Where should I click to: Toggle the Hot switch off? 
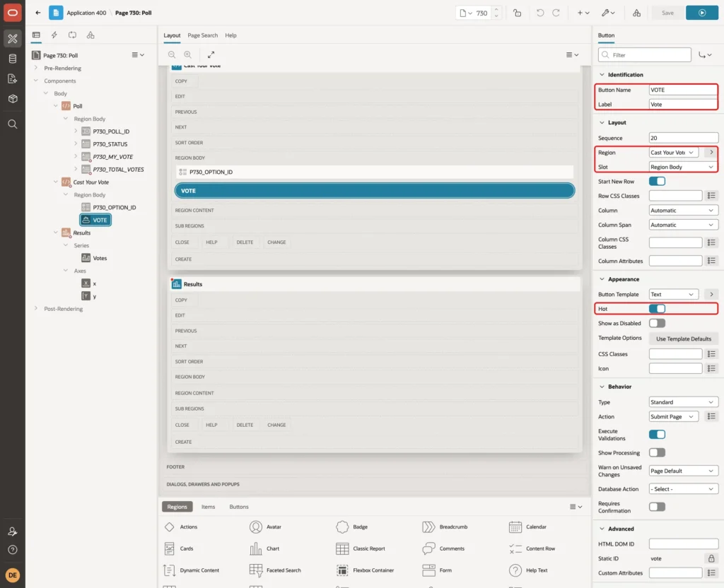[657, 309]
